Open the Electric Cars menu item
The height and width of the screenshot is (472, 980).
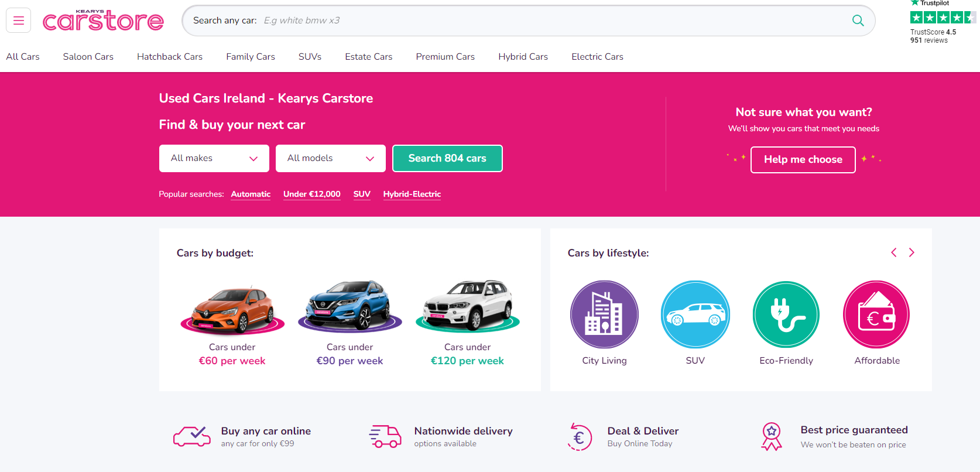[597, 57]
